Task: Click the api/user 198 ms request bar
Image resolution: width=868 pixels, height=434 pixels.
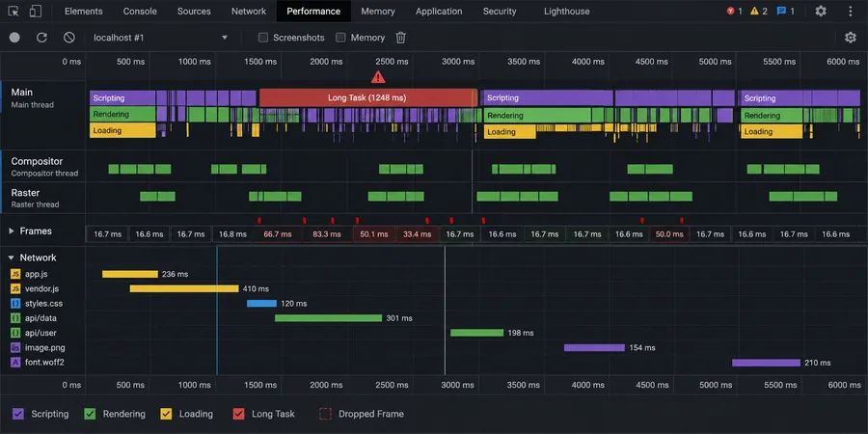Action: coord(477,334)
